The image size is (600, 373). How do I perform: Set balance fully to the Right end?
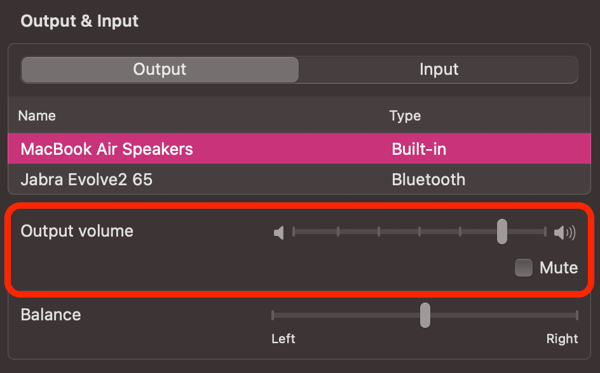(577, 315)
